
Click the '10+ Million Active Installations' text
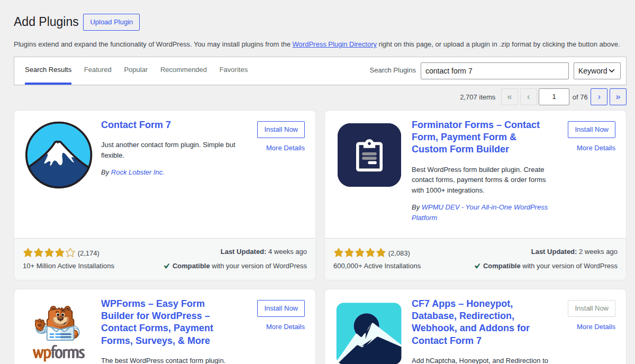click(x=68, y=266)
